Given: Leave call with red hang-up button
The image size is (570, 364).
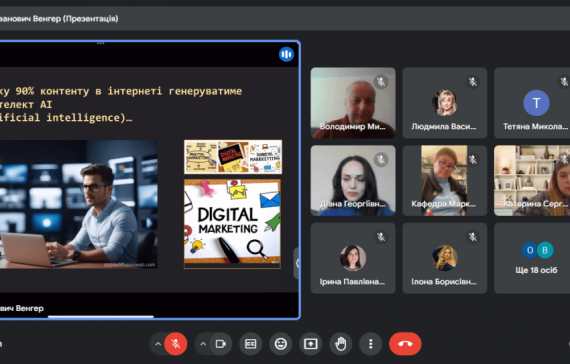Looking at the screenshot, I should [405, 344].
